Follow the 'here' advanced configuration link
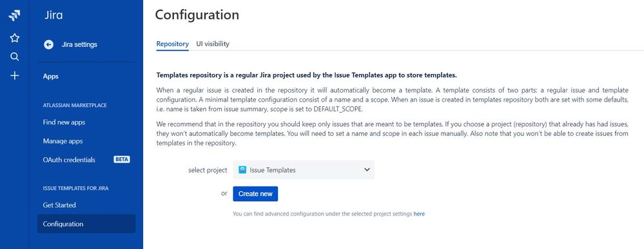 tap(419, 214)
